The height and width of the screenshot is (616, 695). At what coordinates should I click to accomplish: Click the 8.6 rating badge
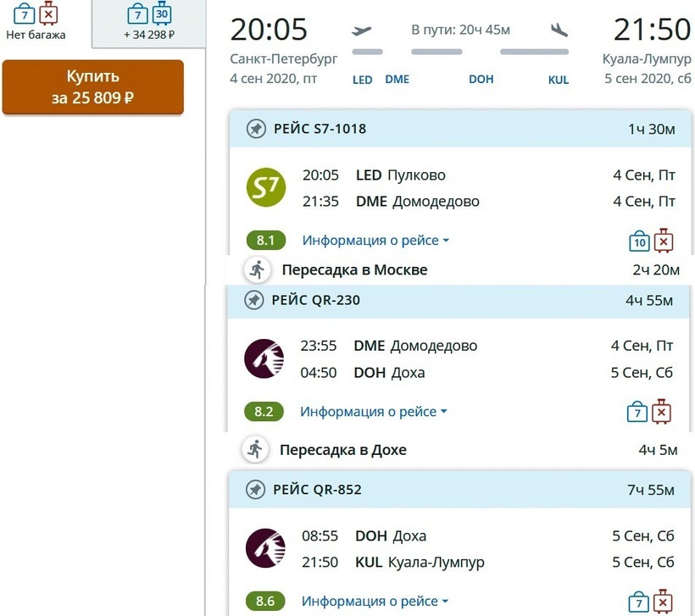265,602
